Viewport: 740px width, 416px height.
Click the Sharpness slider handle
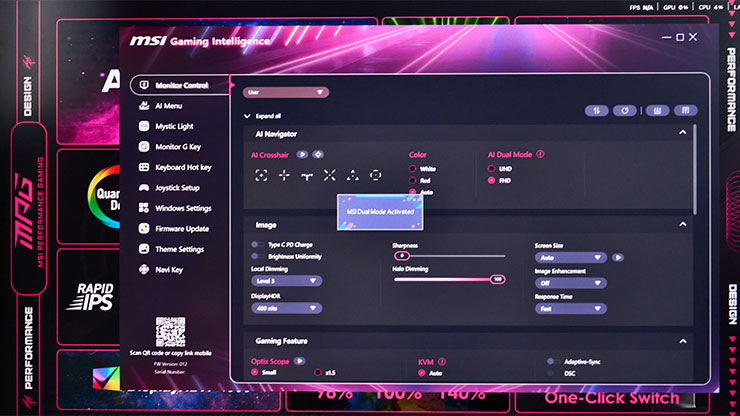pyautogui.click(x=402, y=256)
